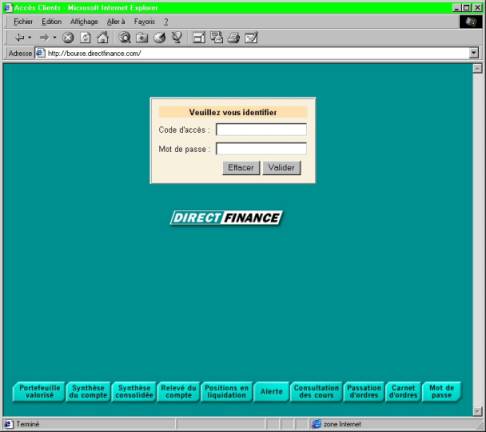Click the Effacer button
The image size is (486, 432).
coord(241,168)
